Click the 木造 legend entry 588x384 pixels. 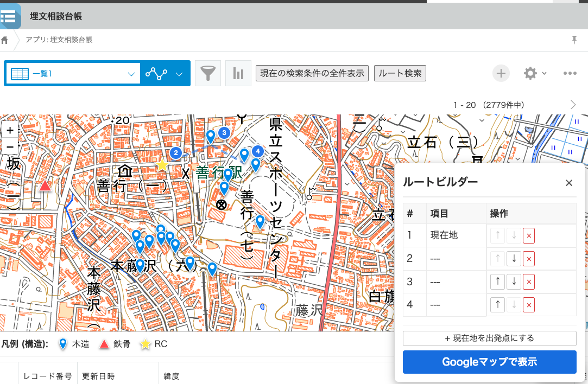74,344
